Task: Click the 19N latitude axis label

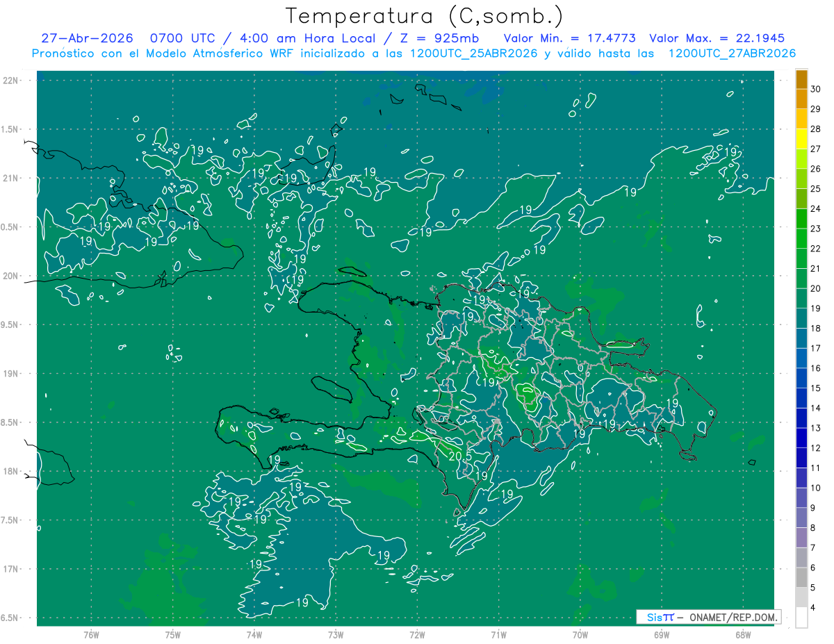Action: point(10,374)
